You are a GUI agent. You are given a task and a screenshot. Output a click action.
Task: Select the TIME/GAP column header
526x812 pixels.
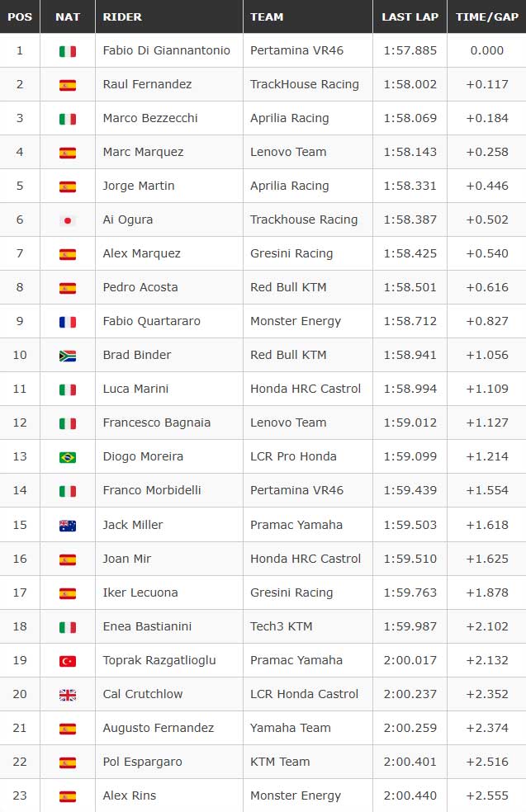[x=487, y=17]
